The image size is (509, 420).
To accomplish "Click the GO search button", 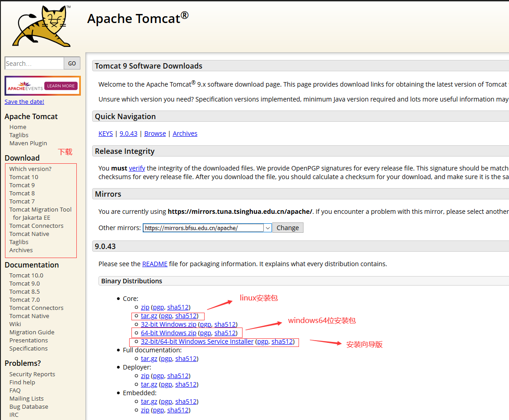I will 72,63.
